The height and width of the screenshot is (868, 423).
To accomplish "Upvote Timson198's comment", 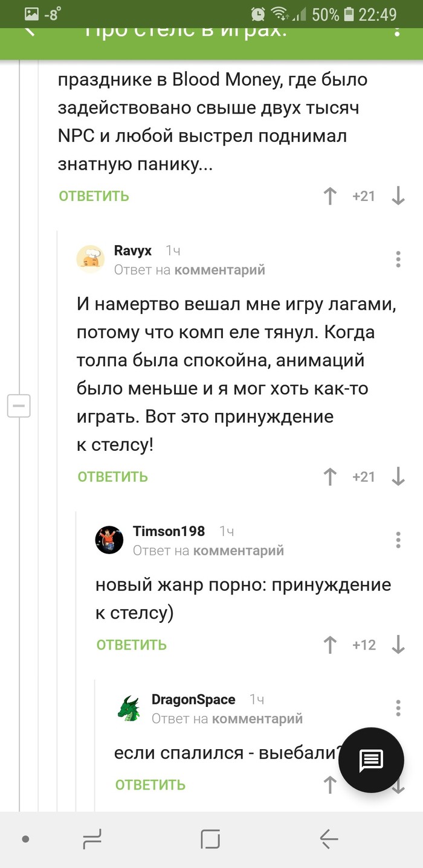I will [x=330, y=645].
